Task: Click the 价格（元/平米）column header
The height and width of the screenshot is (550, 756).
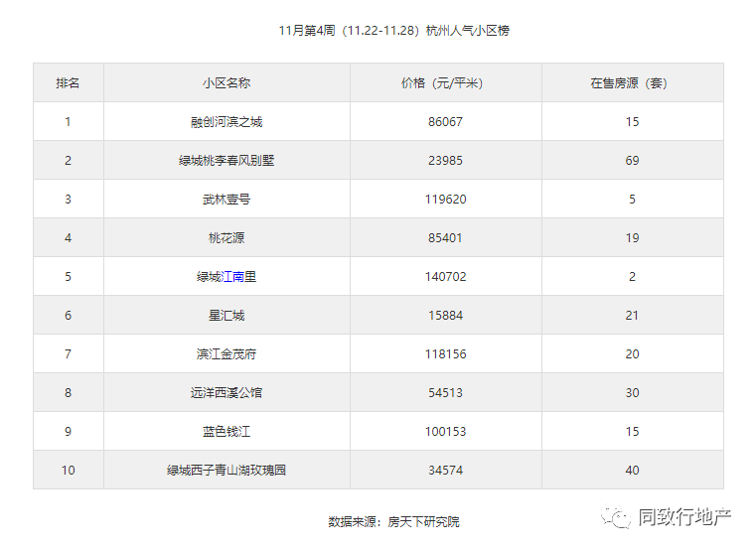Action: [445, 83]
